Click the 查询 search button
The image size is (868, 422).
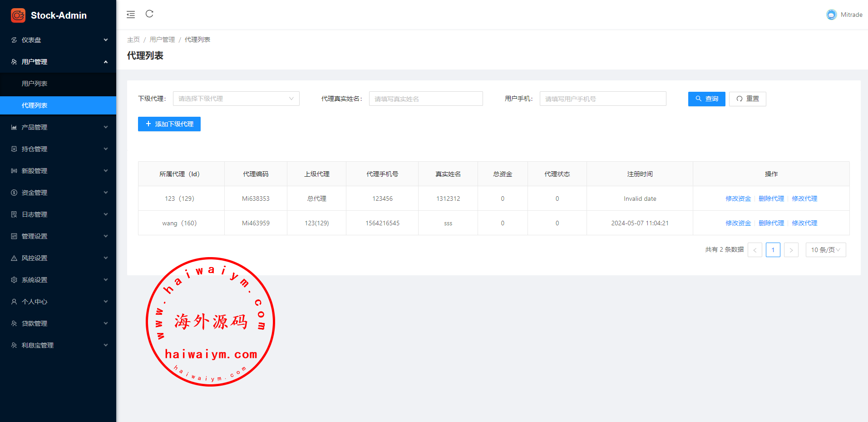(706, 99)
